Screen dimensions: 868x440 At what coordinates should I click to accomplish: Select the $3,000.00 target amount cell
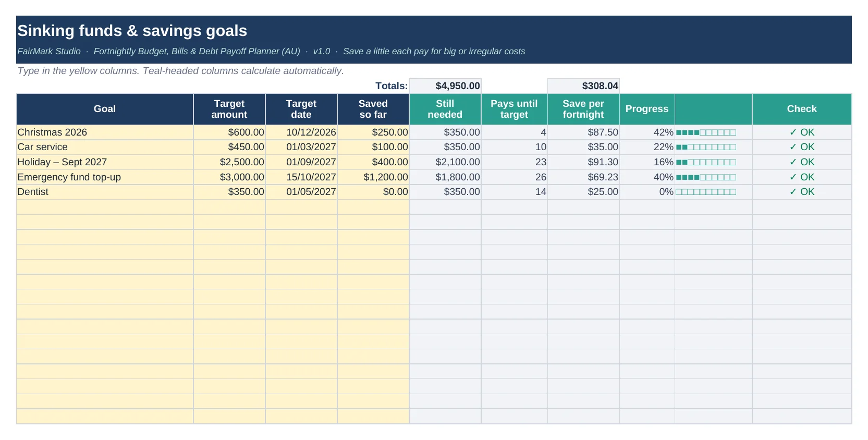pyautogui.click(x=229, y=177)
